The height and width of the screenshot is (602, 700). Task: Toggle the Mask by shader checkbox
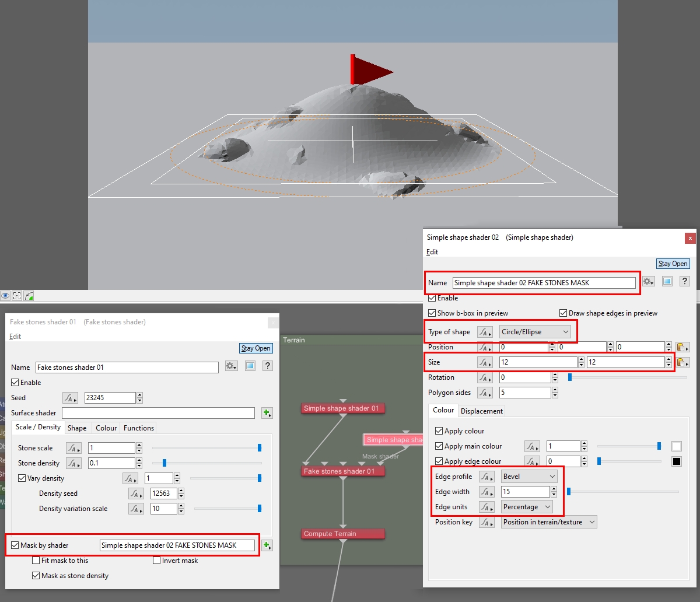coord(15,545)
